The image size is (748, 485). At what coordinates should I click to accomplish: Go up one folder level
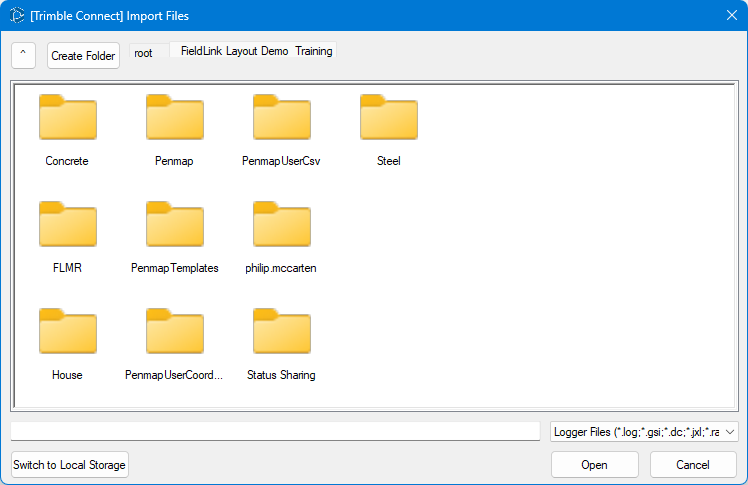(25, 56)
